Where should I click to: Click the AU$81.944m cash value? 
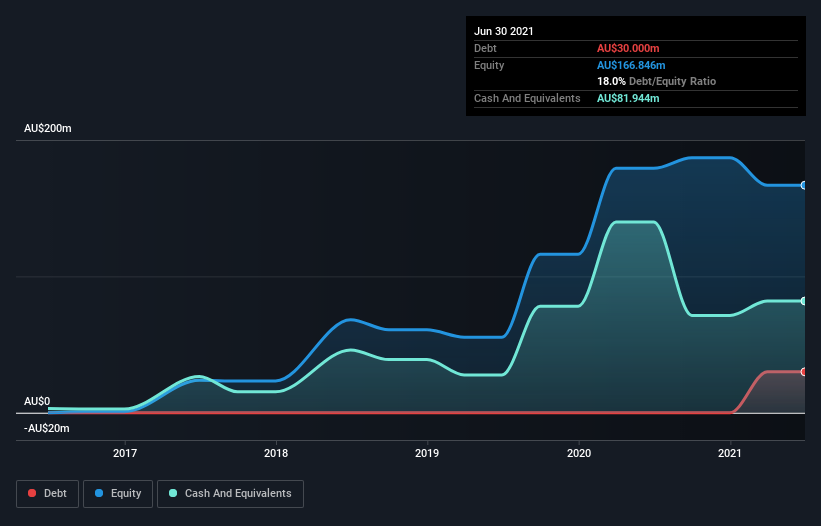point(628,98)
